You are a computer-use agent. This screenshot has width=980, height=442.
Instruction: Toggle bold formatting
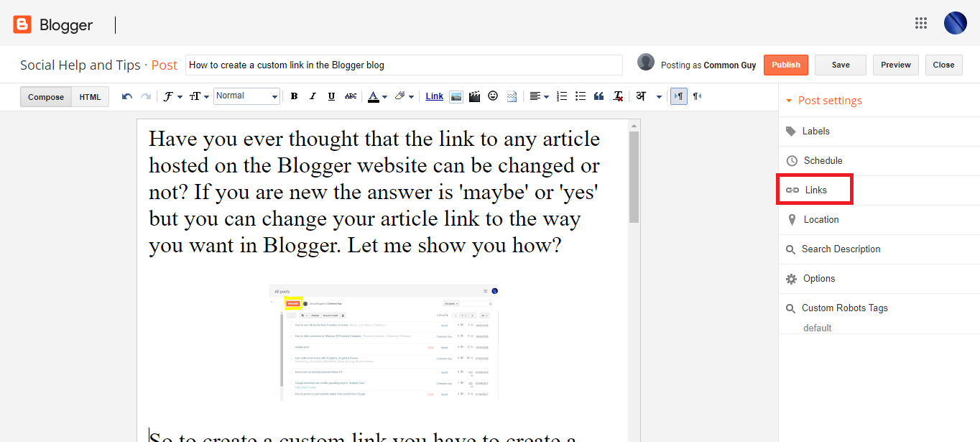pyautogui.click(x=294, y=96)
